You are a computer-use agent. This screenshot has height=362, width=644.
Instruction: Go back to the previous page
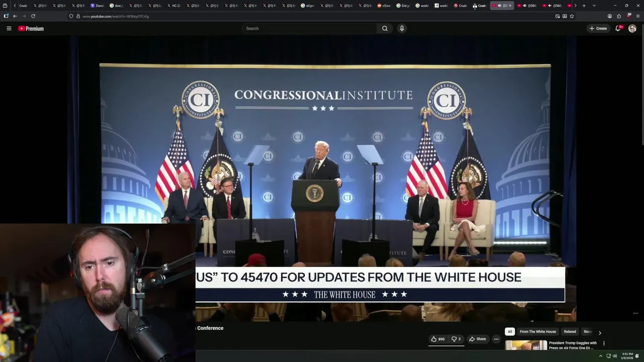click(x=15, y=16)
